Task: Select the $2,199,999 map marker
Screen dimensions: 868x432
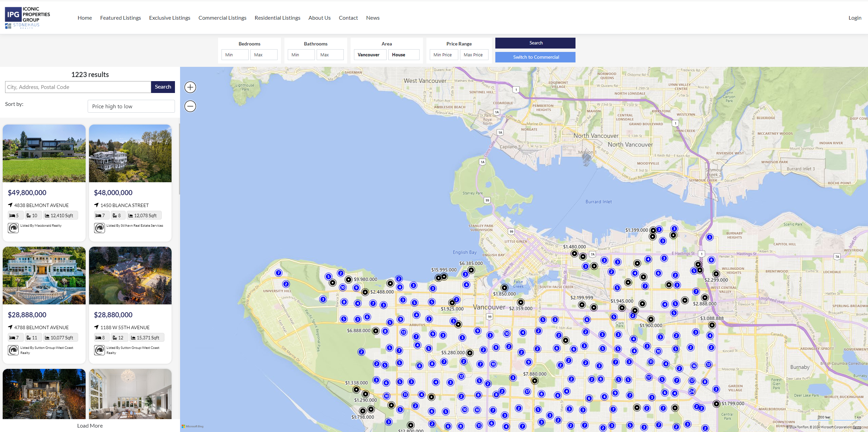Action: click(x=582, y=305)
